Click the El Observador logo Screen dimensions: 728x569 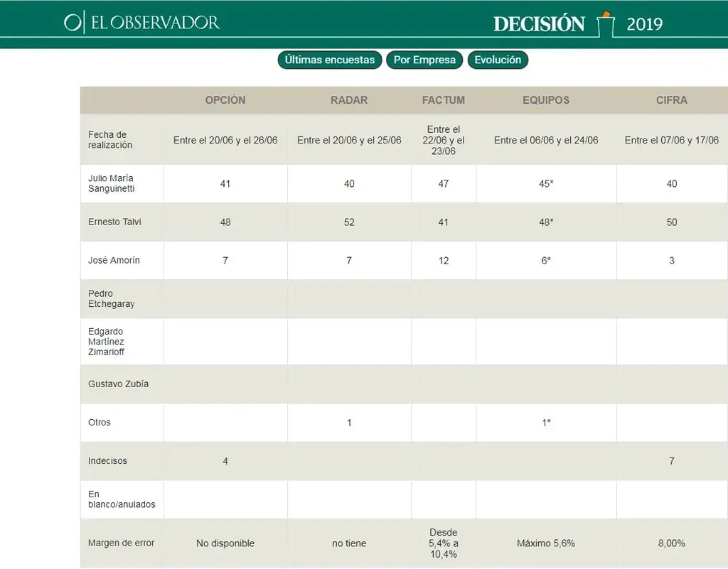(142, 22)
